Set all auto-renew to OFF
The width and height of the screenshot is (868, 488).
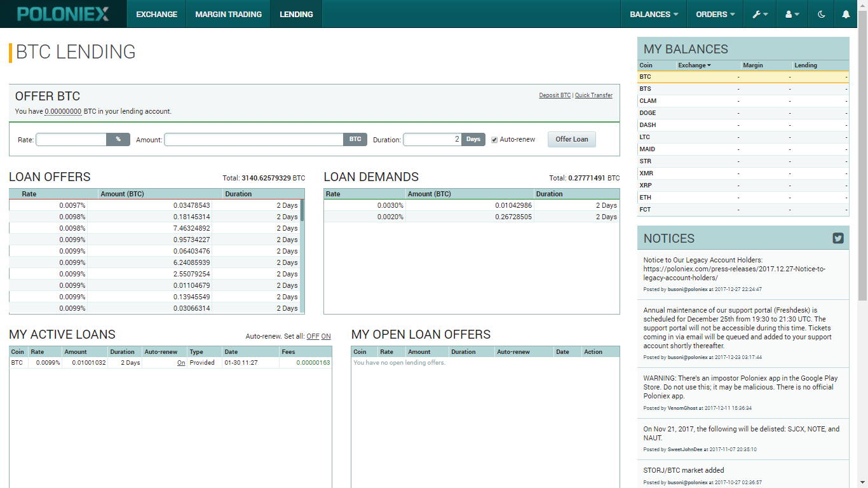[x=313, y=336]
